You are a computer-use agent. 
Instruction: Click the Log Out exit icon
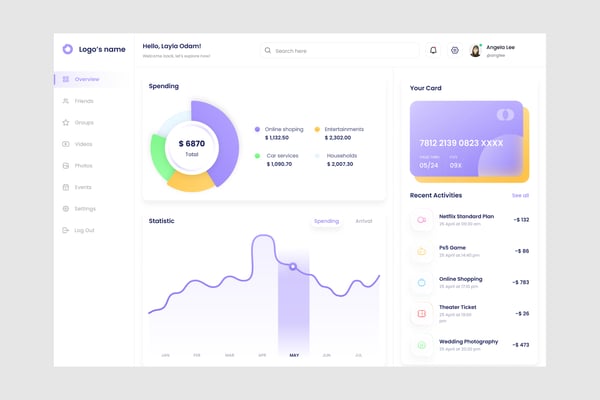tap(66, 230)
